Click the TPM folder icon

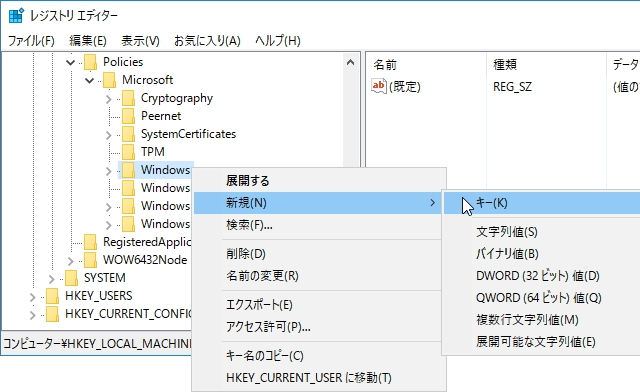pyautogui.click(x=128, y=152)
